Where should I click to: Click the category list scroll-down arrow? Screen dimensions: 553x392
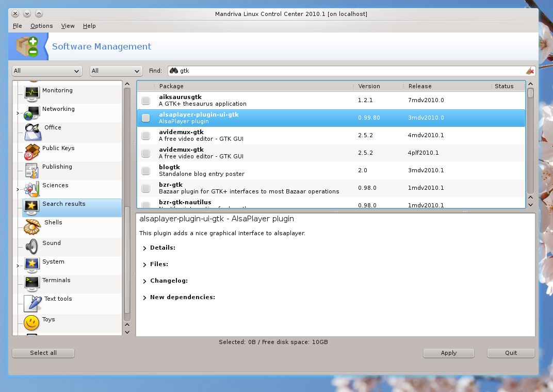pos(127,332)
